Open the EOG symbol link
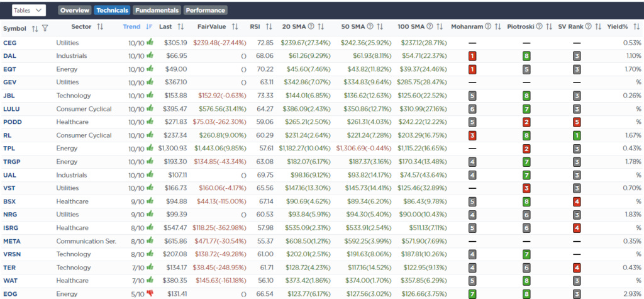This screenshot has width=644, height=299. [9, 294]
